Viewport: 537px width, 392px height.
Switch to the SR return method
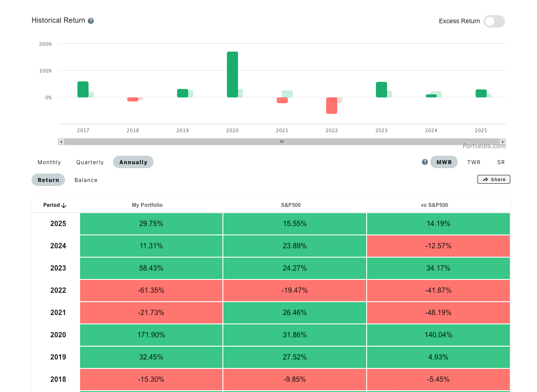click(x=501, y=162)
